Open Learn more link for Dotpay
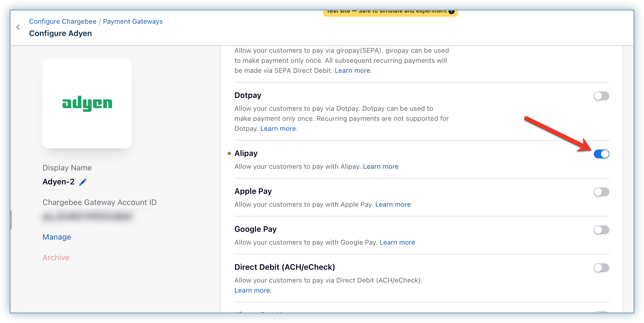The width and height of the screenshot is (644, 323). (x=278, y=129)
